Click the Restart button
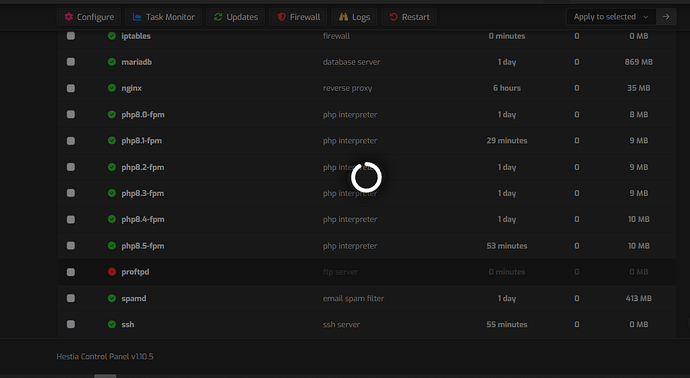Screen dimensions: 690x378 [409, 17]
